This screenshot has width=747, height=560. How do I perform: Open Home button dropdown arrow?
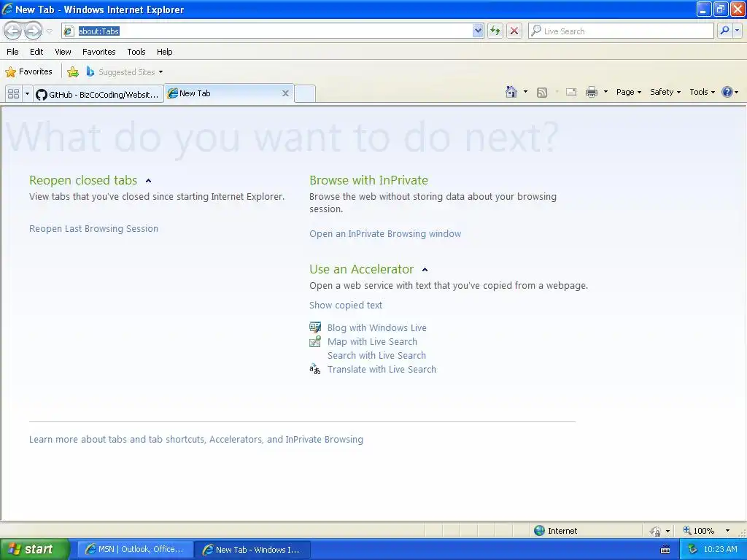[525, 92]
